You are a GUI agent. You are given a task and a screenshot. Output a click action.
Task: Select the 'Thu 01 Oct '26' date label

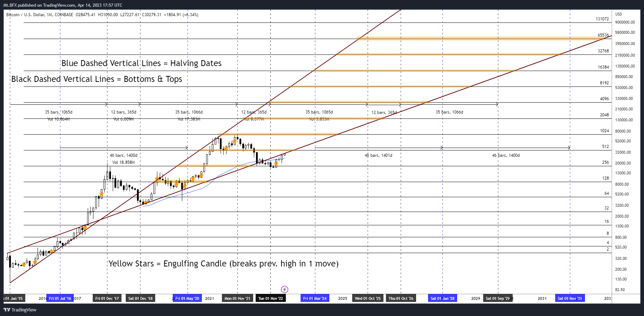[x=401, y=298]
